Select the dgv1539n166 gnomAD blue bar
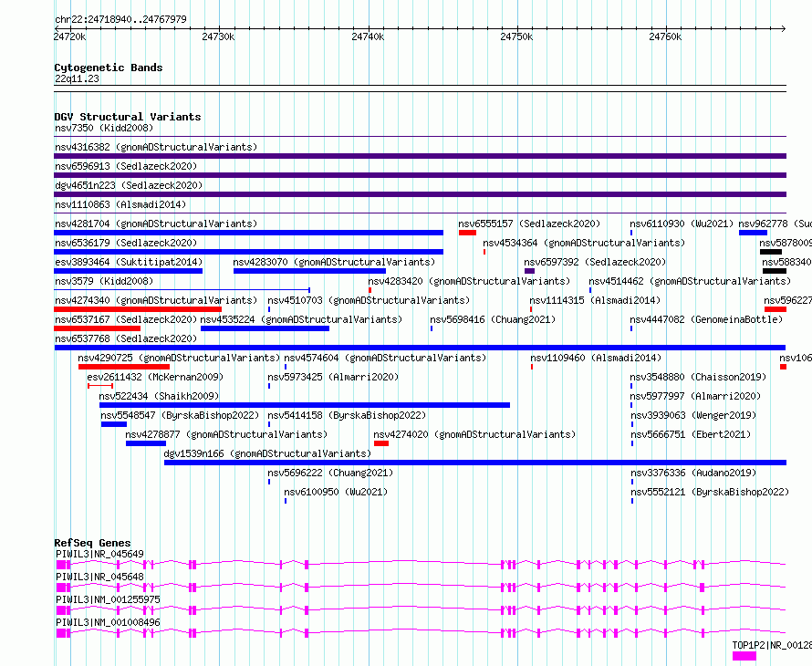The height and width of the screenshot is (666, 812). pos(475,463)
